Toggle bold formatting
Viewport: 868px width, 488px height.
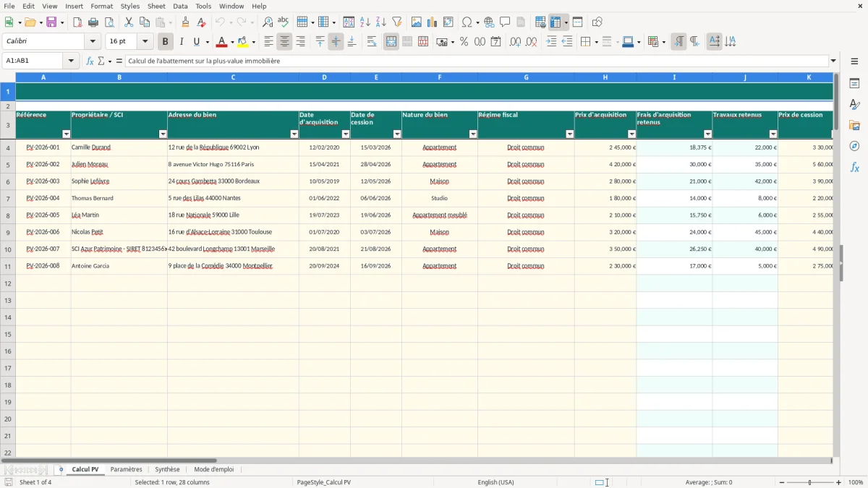[x=165, y=42]
